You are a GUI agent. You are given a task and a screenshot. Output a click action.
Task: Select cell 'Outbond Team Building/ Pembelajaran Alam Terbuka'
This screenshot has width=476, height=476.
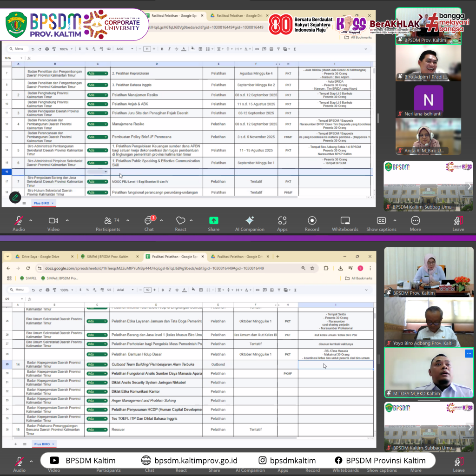pyautogui.click(x=156, y=364)
